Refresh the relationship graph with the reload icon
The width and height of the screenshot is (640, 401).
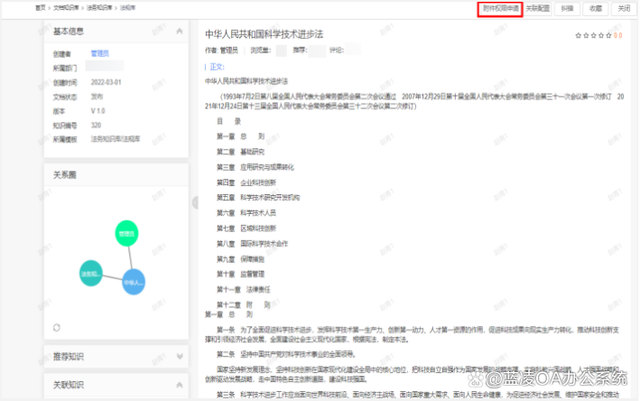click(57, 326)
